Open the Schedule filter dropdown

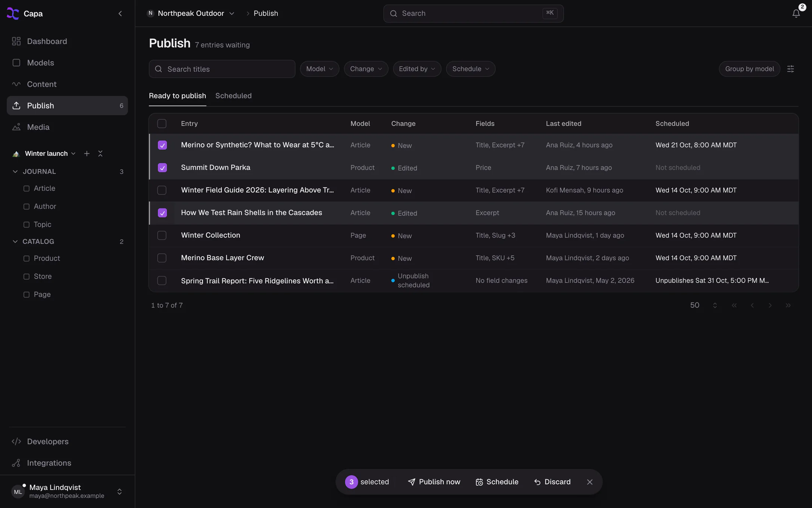471,69
